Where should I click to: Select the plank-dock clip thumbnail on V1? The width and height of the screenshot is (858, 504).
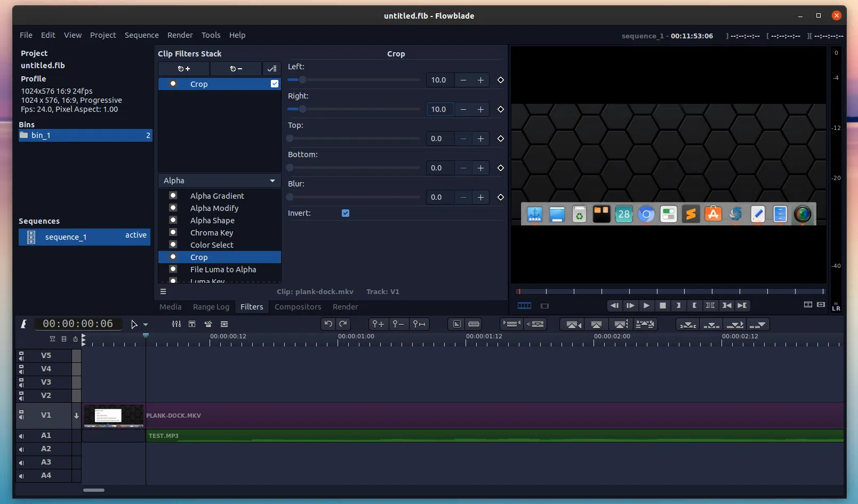click(x=114, y=416)
